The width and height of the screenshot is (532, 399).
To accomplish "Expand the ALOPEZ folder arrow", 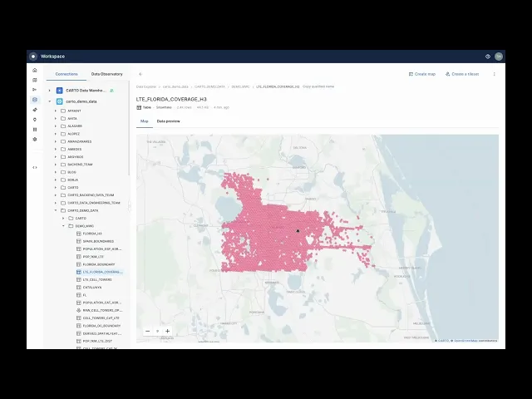I will coord(56,134).
